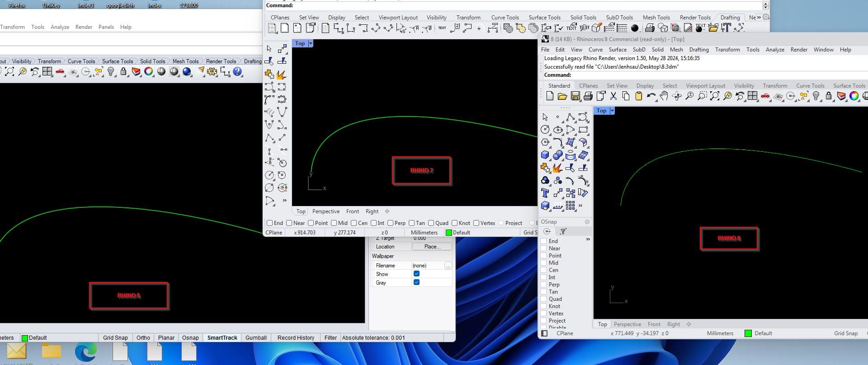The image size is (868, 365).
Task: Toggle Record History in Rhino 5 status bar
Action: tap(296, 338)
